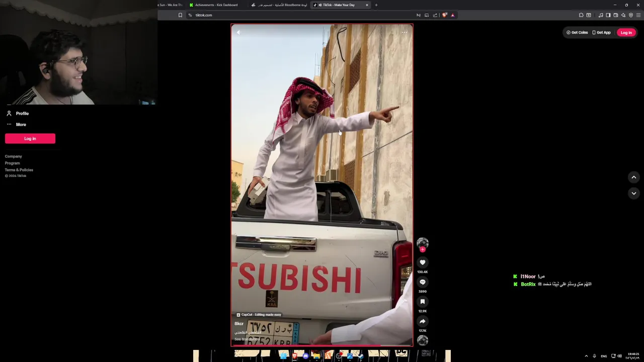
Task: Open the 8kcr username on video
Action: tap(239, 324)
